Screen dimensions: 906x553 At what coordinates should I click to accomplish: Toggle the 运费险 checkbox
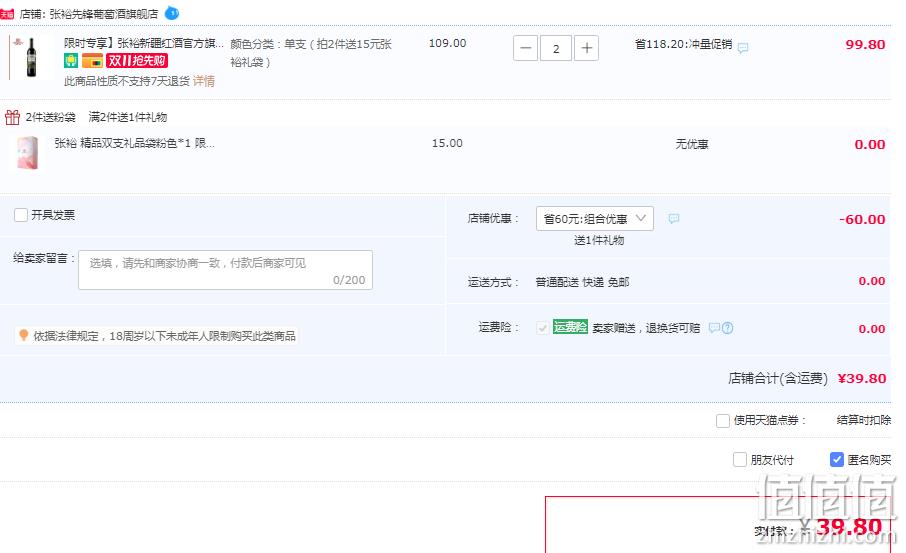543,328
